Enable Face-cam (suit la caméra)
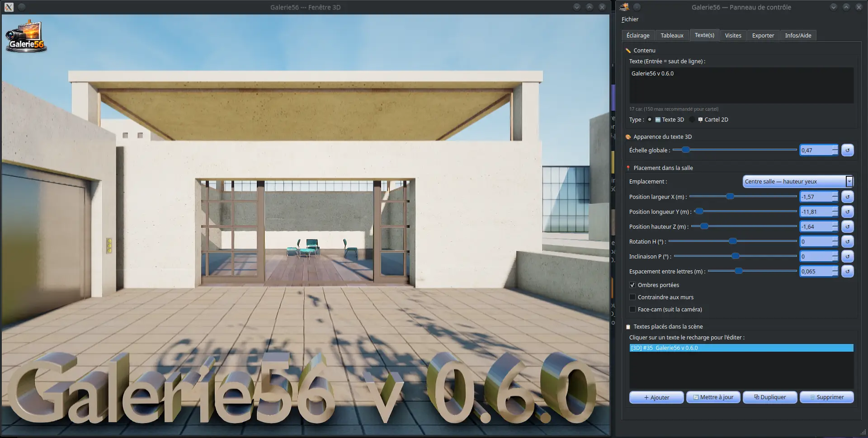This screenshot has height=438, width=868. [x=632, y=309]
